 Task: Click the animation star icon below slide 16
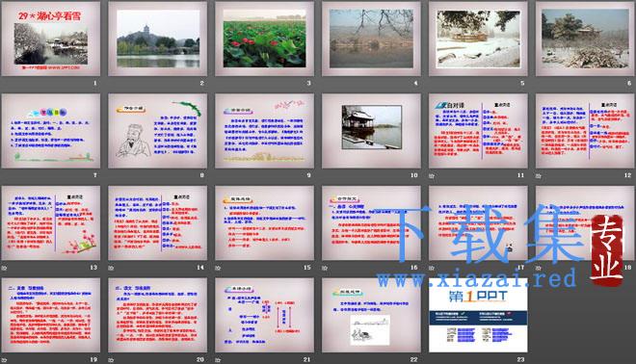(325, 268)
